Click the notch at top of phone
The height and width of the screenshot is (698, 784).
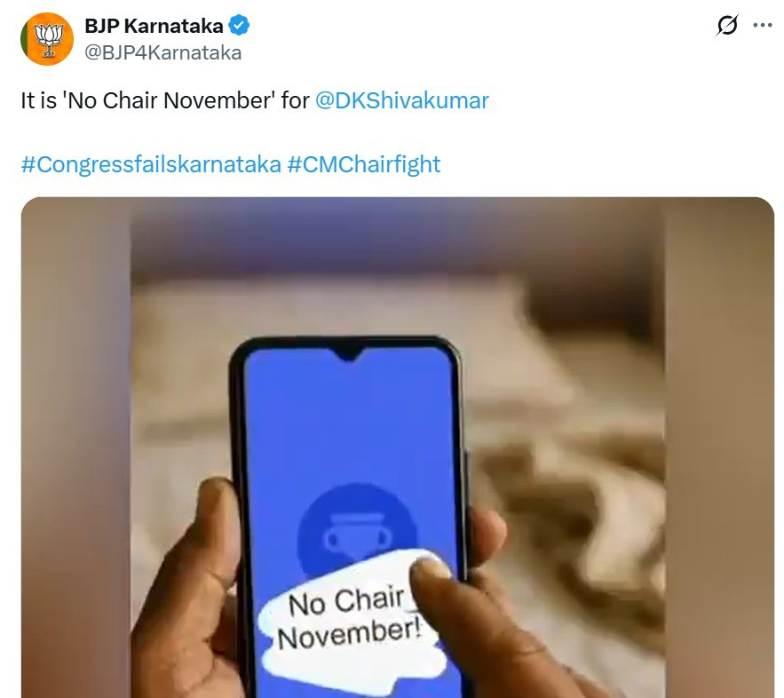(350, 354)
